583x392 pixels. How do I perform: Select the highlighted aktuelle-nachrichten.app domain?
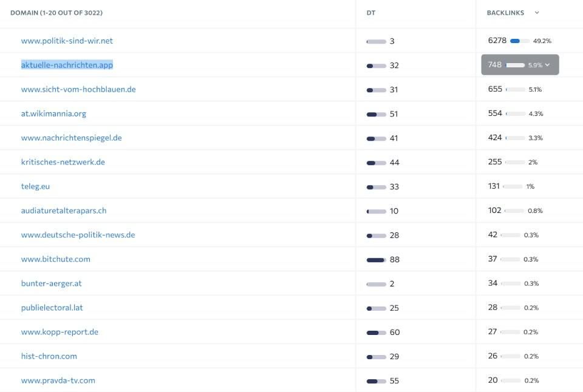(67, 65)
